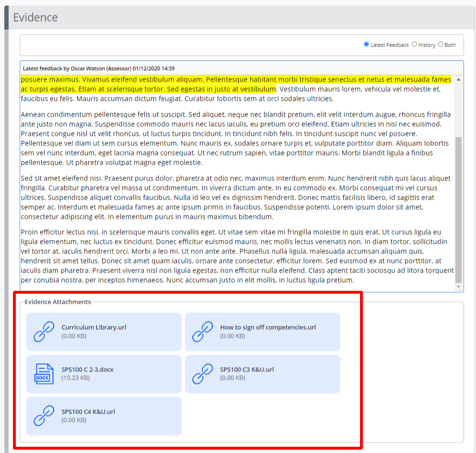Click the feedback scrollbar down arrow
This screenshot has width=476, height=453.
pyautogui.click(x=458, y=287)
